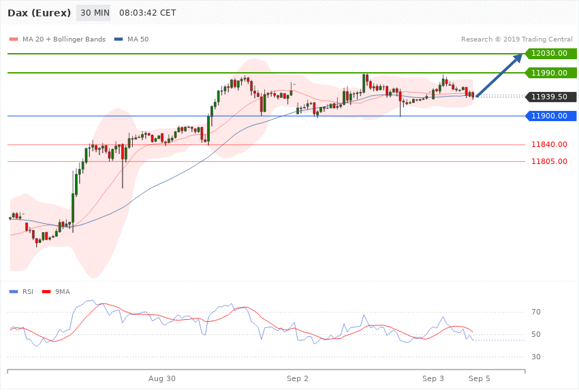Image resolution: width=579 pixels, height=392 pixels.
Task: Click the blue MA 50 legend swatch
Action: 119,39
